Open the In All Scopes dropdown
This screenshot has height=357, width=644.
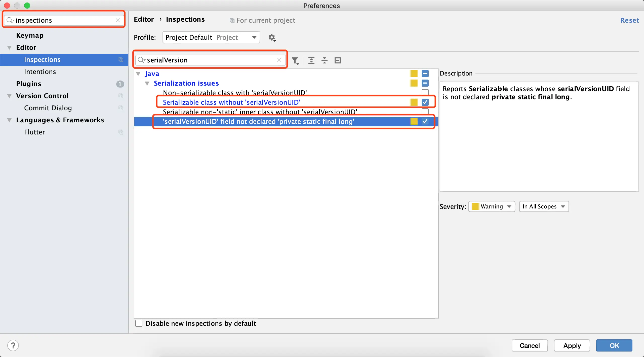(x=544, y=206)
